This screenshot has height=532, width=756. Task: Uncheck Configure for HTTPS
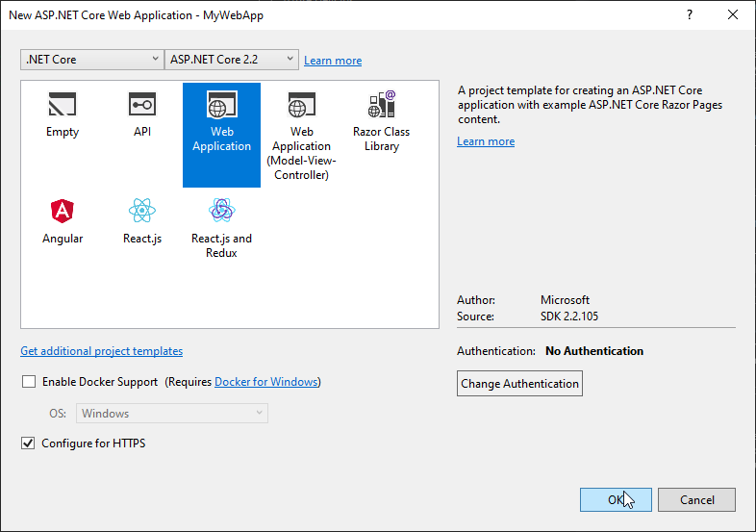point(29,443)
